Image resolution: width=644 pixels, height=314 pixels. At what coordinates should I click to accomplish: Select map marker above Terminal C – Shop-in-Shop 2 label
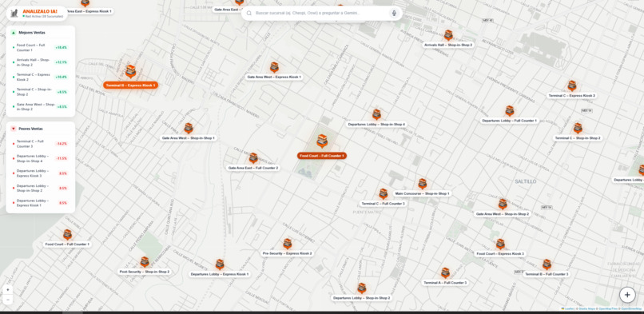578,129
